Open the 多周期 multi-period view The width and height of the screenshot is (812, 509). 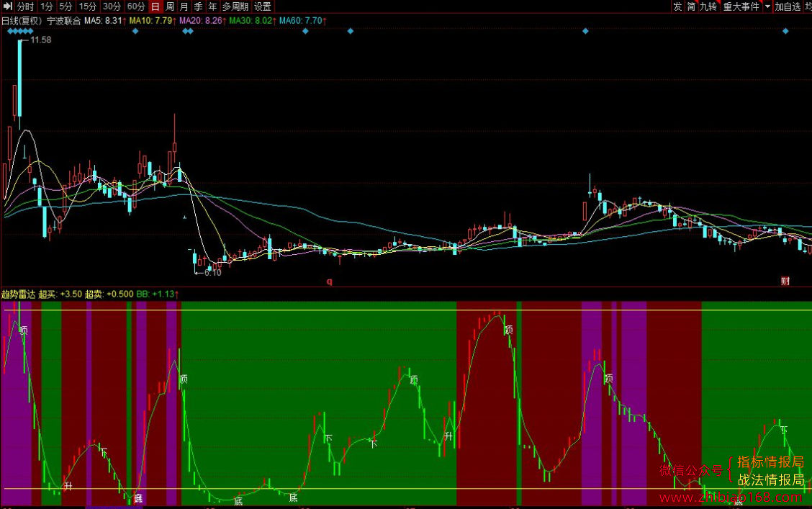(235, 6)
